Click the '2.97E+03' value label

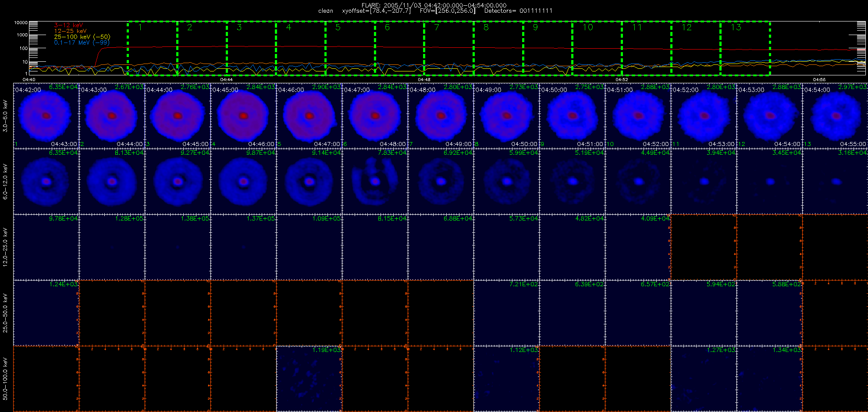[x=853, y=87]
